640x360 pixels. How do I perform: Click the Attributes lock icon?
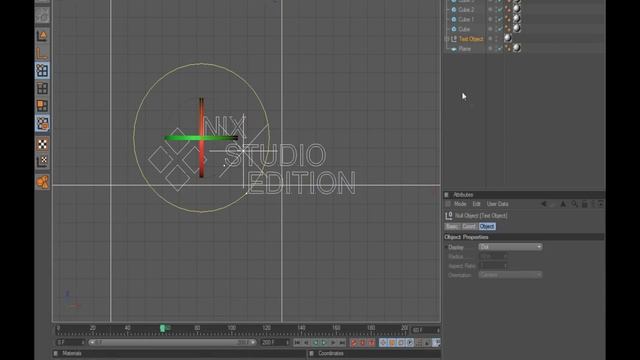tap(584, 204)
